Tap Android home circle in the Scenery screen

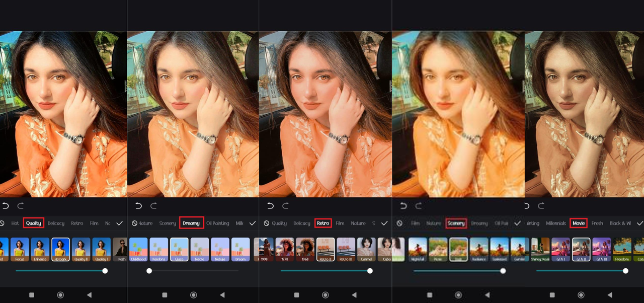458,295
